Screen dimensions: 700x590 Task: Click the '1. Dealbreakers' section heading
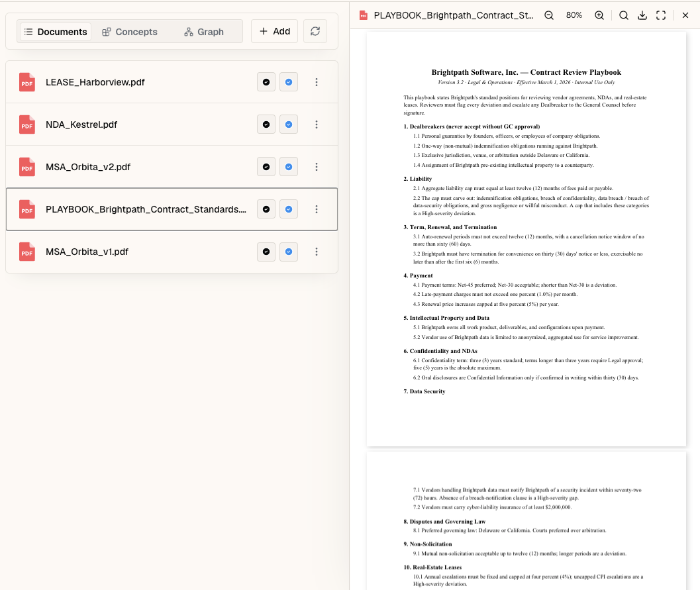coord(472,126)
